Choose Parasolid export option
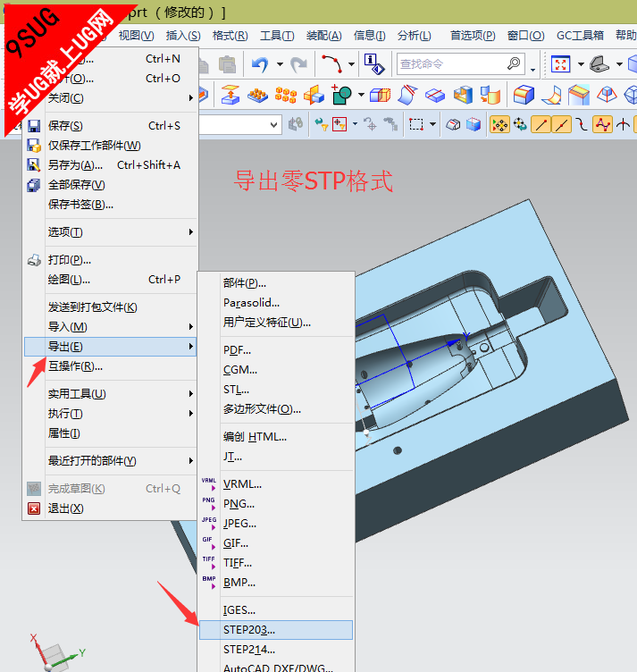The image size is (637, 672). tap(276, 303)
